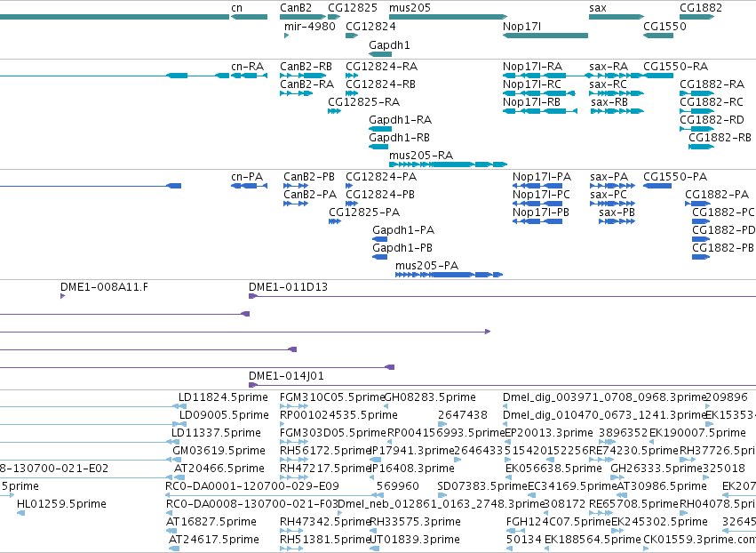Click protein Nop17l-PB

pos(541,212)
